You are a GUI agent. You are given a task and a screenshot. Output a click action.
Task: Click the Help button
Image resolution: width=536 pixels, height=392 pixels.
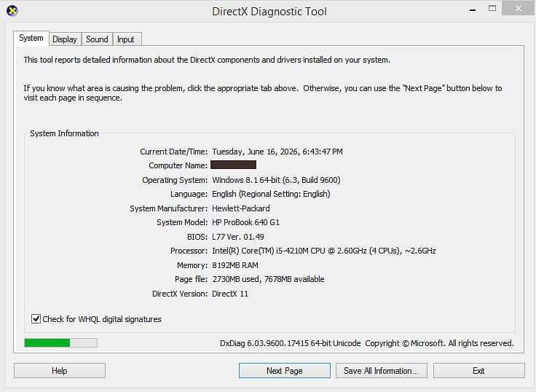coord(60,371)
